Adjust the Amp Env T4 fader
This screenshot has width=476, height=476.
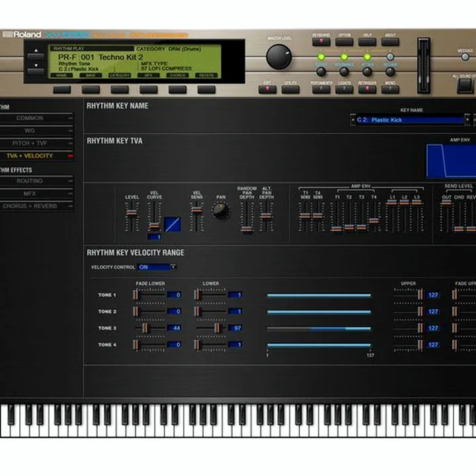pos(374,221)
